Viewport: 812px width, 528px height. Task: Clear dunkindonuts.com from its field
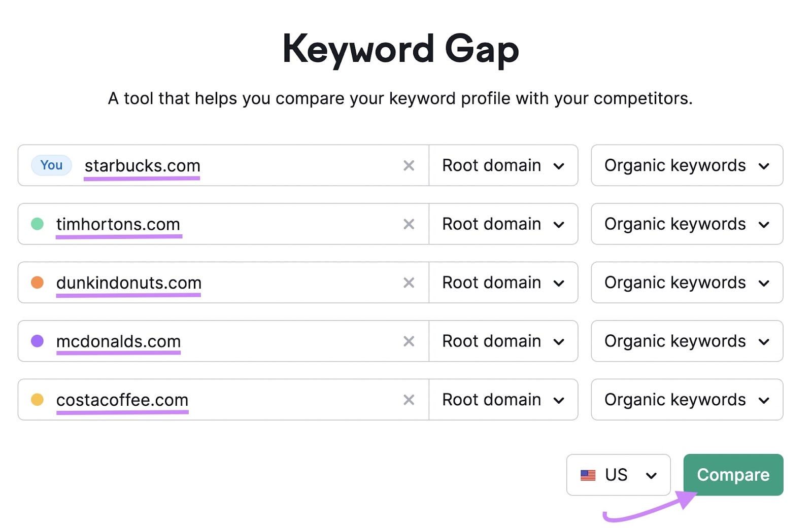point(409,283)
